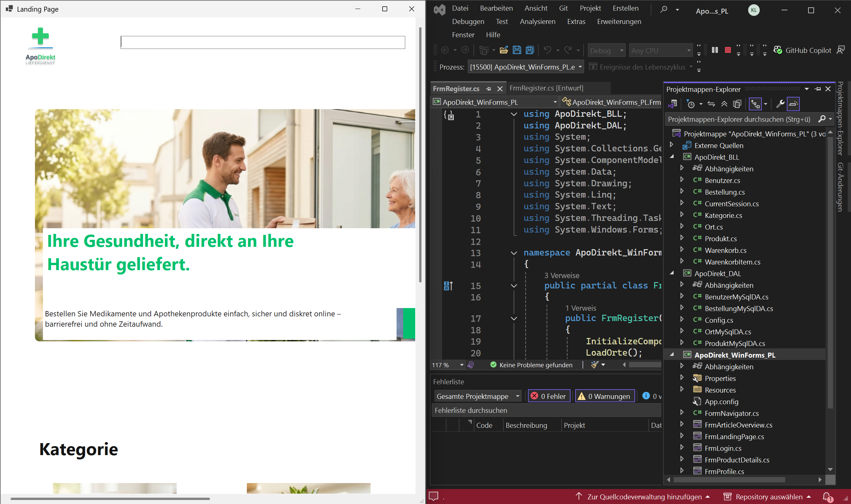The height and width of the screenshot is (504, 851).
Task: Toggle the preview selected items button
Action: click(793, 104)
